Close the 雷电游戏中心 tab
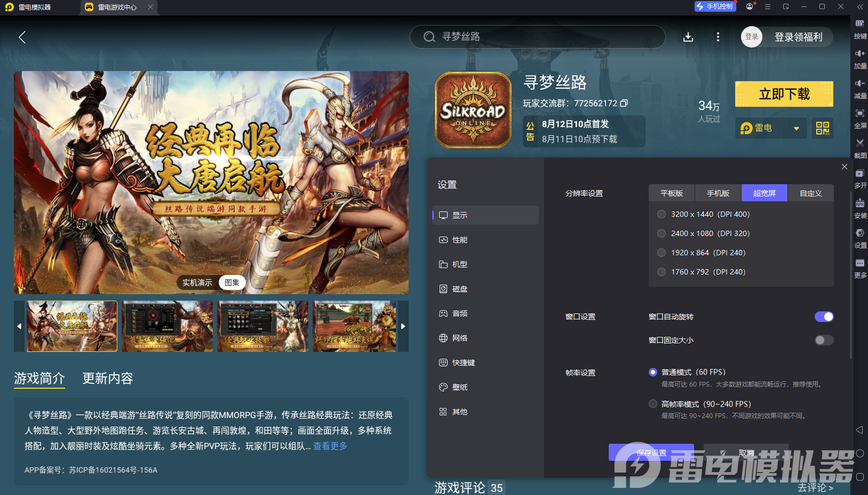The width and height of the screenshot is (868, 495). (150, 7)
